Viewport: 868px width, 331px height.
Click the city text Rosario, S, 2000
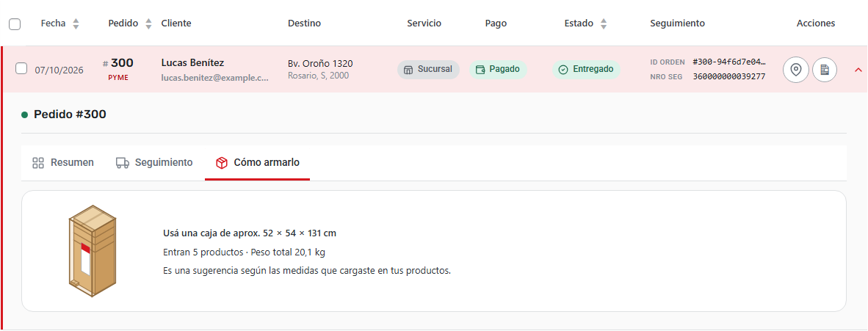[x=318, y=76]
